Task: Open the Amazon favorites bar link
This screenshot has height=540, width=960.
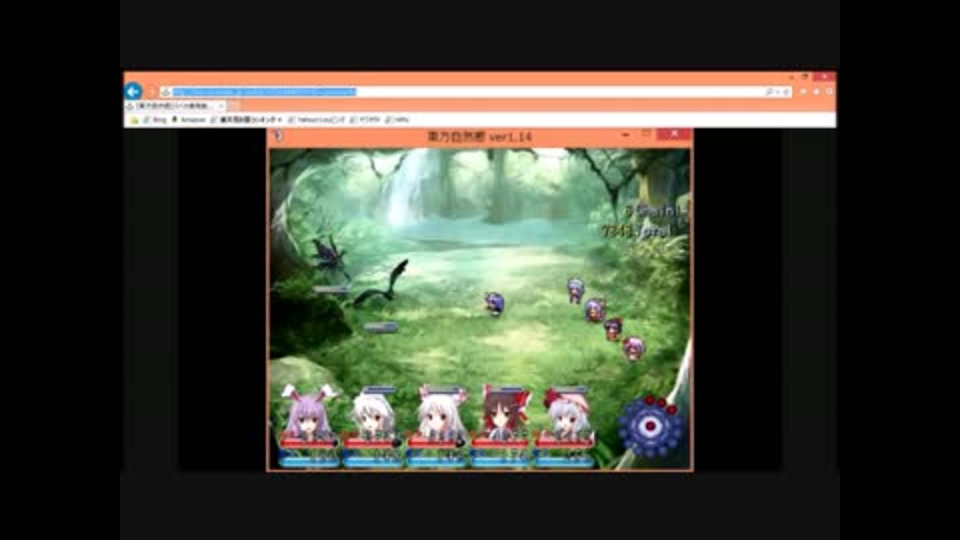Action: point(188,120)
